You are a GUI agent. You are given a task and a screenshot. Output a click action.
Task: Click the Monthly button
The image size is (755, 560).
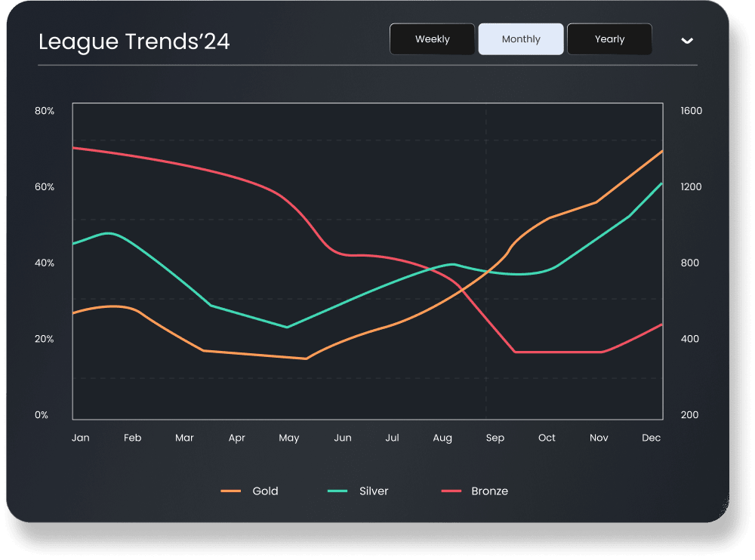[x=521, y=38]
